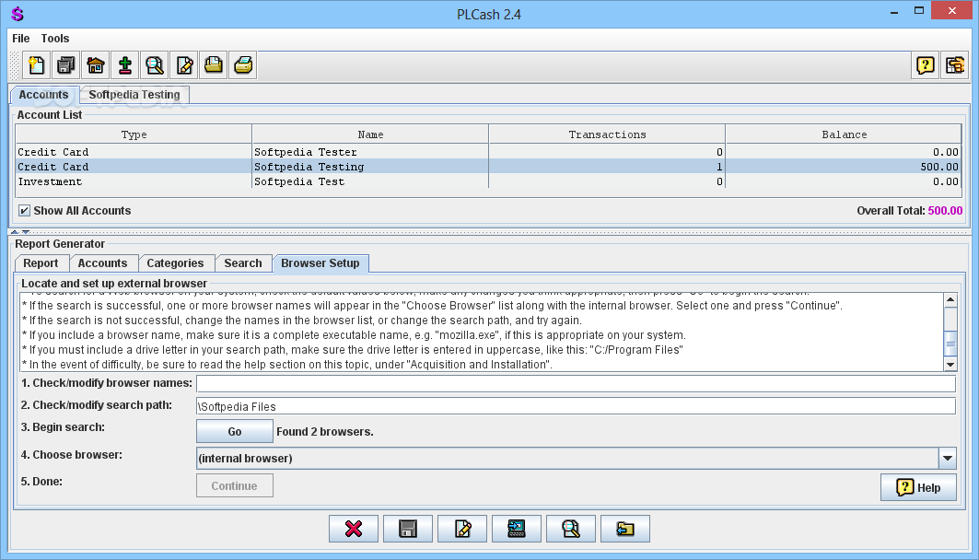Click the house icon in the toolbar
This screenshot has width=979, height=560.
click(96, 64)
